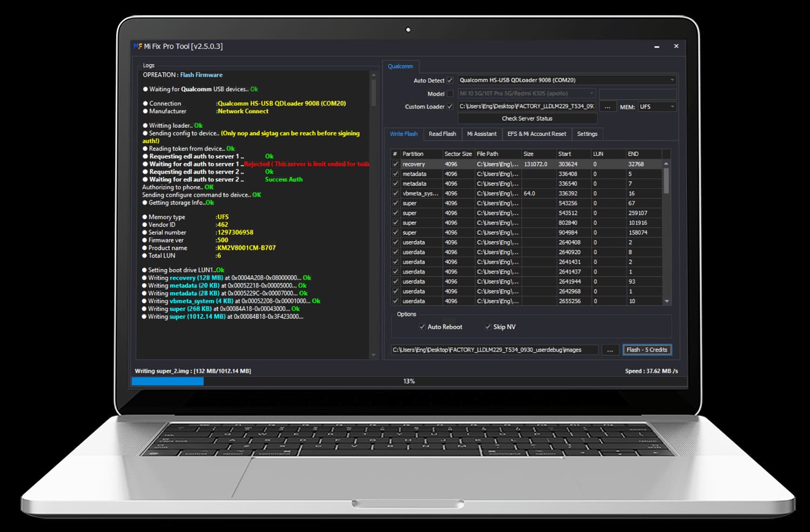Click the Partition column header
Image resolution: width=810 pixels, height=532 pixels.
pos(422,154)
